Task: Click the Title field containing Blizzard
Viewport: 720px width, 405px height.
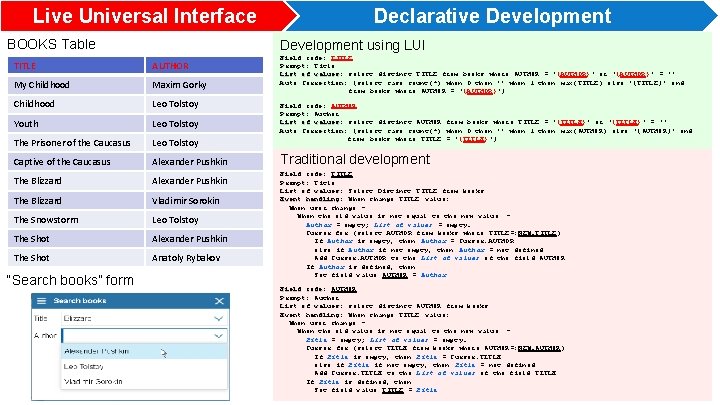Action: coord(144,318)
